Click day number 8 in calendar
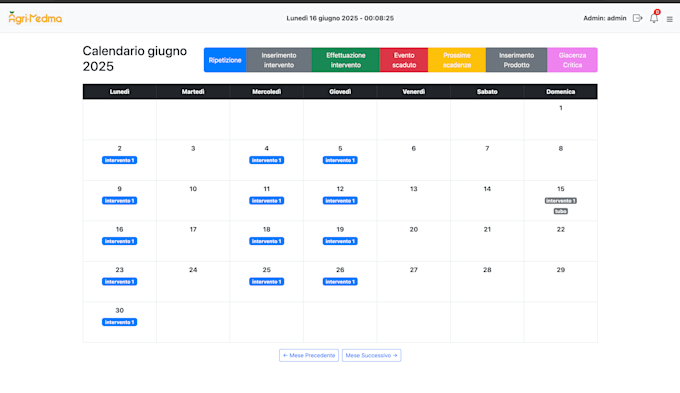The width and height of the screenshot is (680, 393). click(561, 148)
